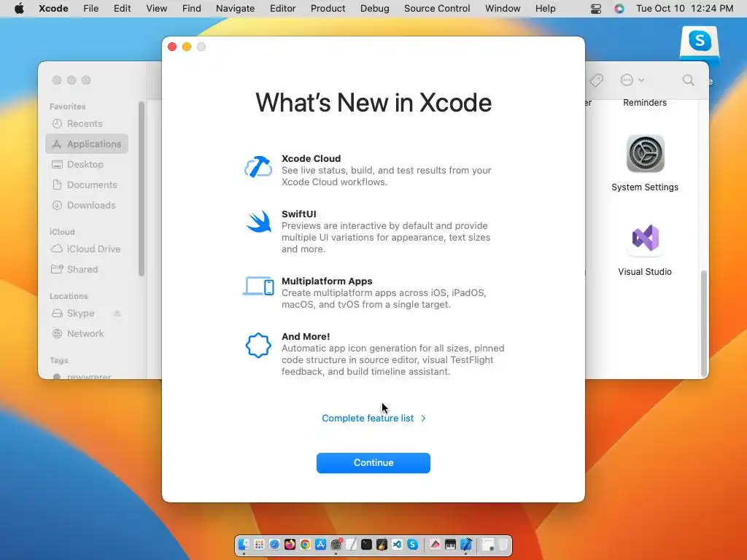Open System Settings from the Dock
The image size is (747, 560).
(336, 544)
